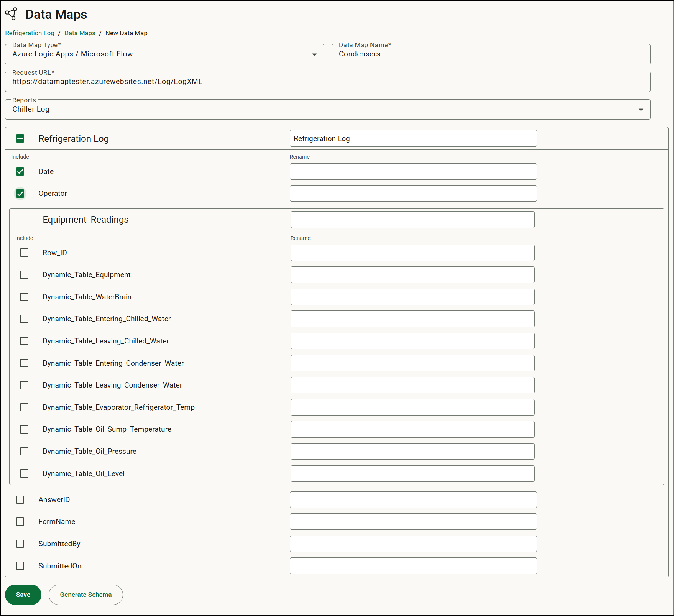Enable Dynamic_Table_Oil_Pressure checkbox
Viewport: 674px width, 616px height.
point(24,451)
